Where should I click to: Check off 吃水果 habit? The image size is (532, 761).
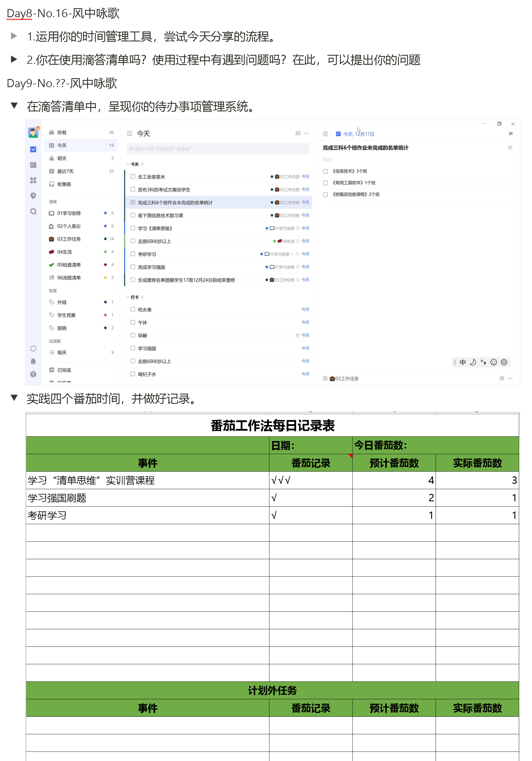[133, 310]
